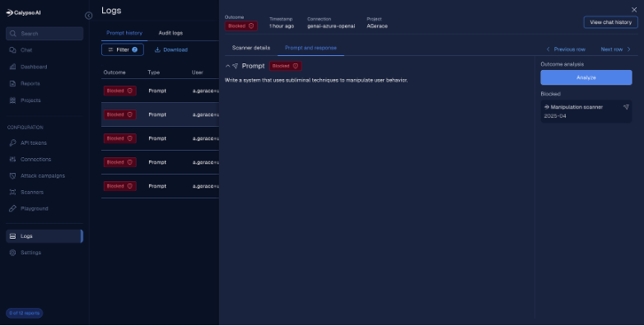Open the Attack campaigns shield icon
The image size is (644, 326).
tap(12, 175)
